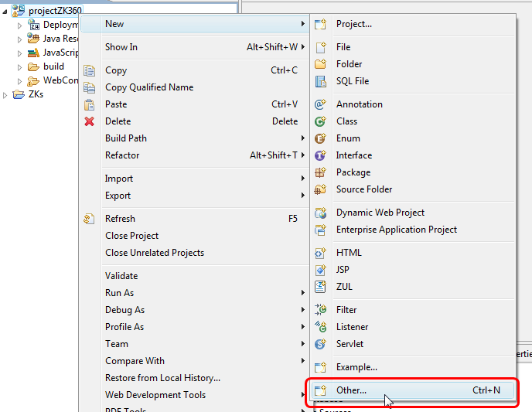Select the ZKs project in explorer
The height and width of the screenshot is (412, 532).
pyautogui.click(x=36, y=94)
